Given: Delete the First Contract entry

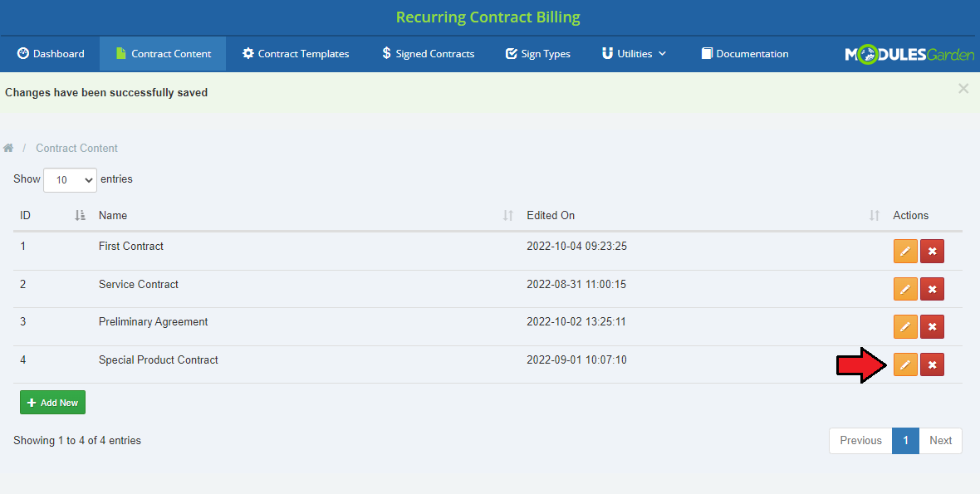Looking at the screenshot, I should [932, 251].
